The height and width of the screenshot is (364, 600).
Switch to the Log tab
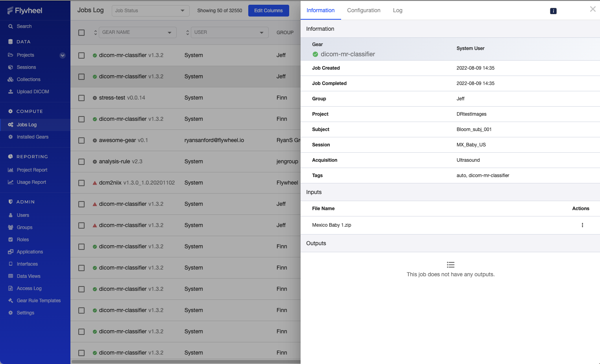[x=397, y=10]
